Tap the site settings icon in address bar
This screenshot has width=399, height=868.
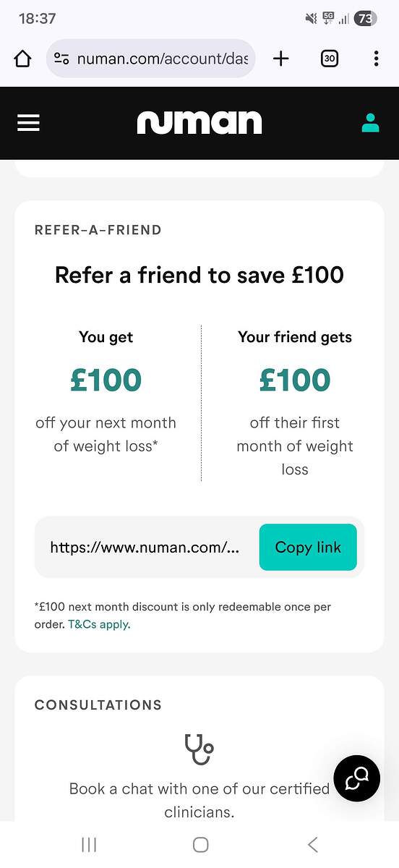(x=62, y=59)
